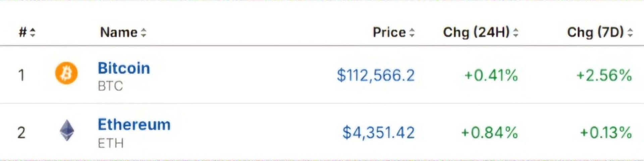This screenshot has width=644, height=161.
Task: Sort by the Chg (24H) header text
Action: (x=476, y=33)
